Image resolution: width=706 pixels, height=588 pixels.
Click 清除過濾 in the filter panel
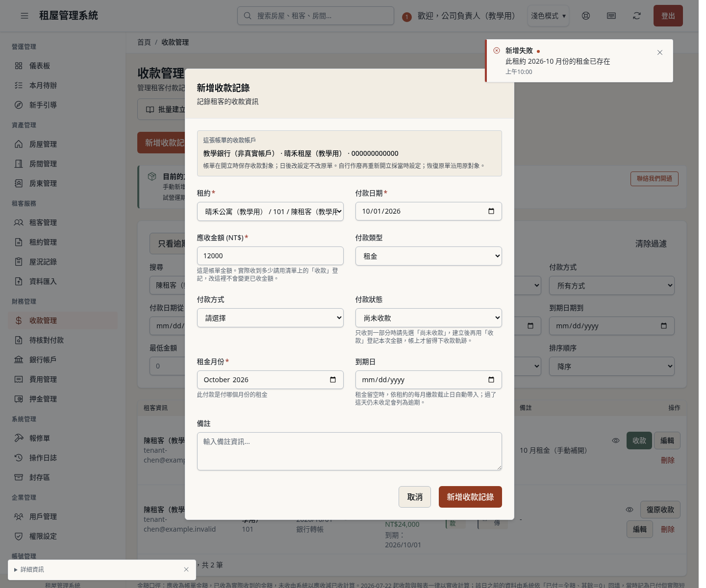651,244
